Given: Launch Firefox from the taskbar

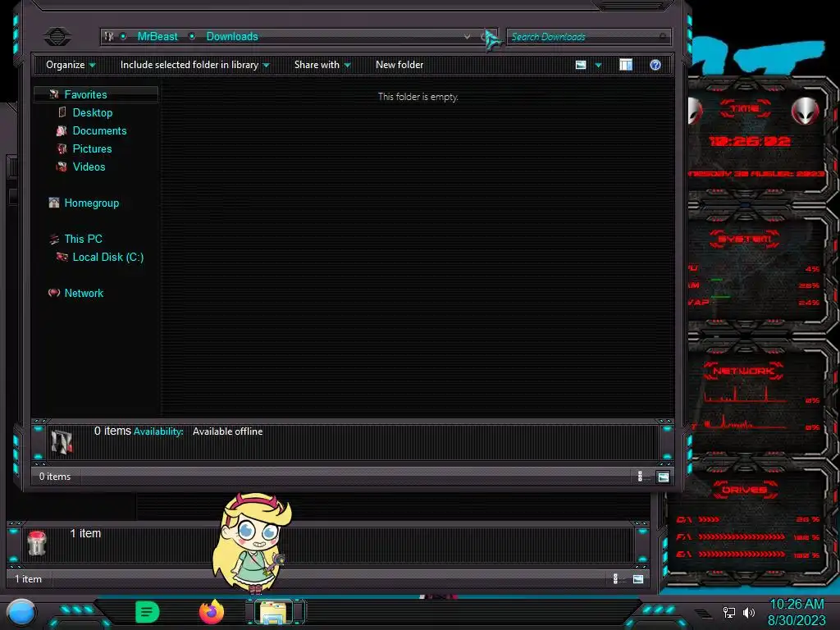Looking at the screenshot, I should click(212, 612).
